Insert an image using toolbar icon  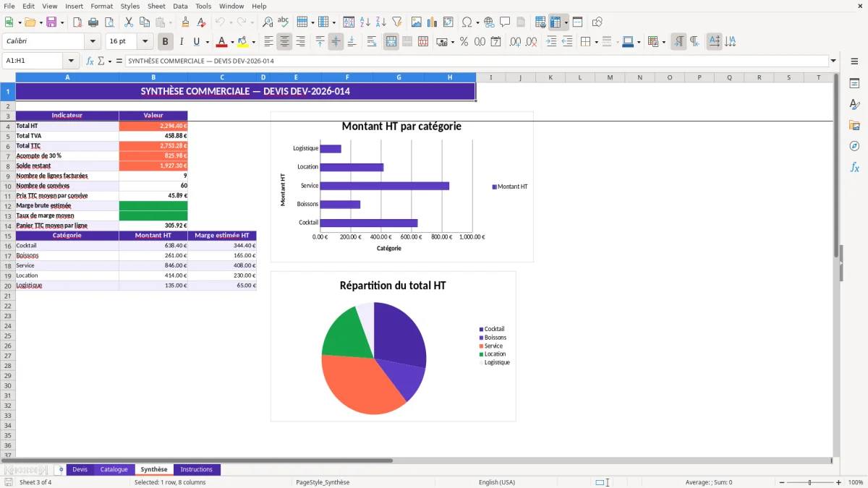click(417, 22)
